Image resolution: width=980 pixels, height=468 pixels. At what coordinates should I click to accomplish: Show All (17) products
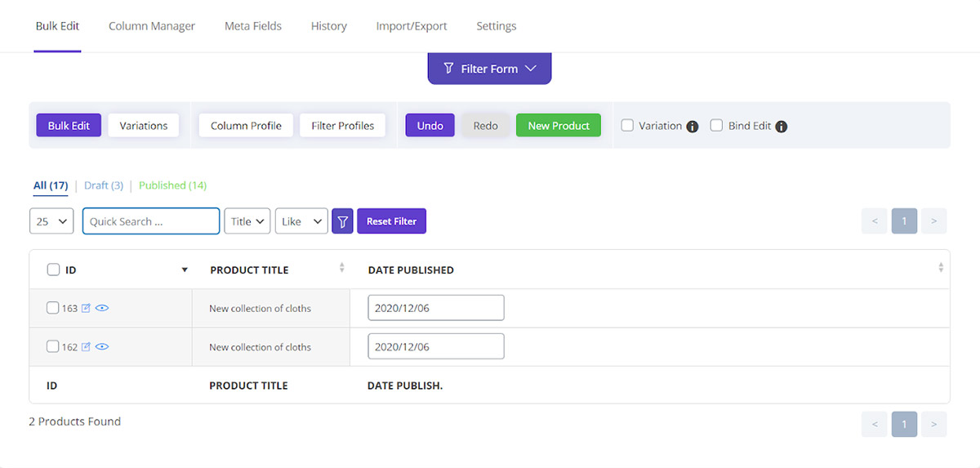pyautogui.click(x=51, y=185)
